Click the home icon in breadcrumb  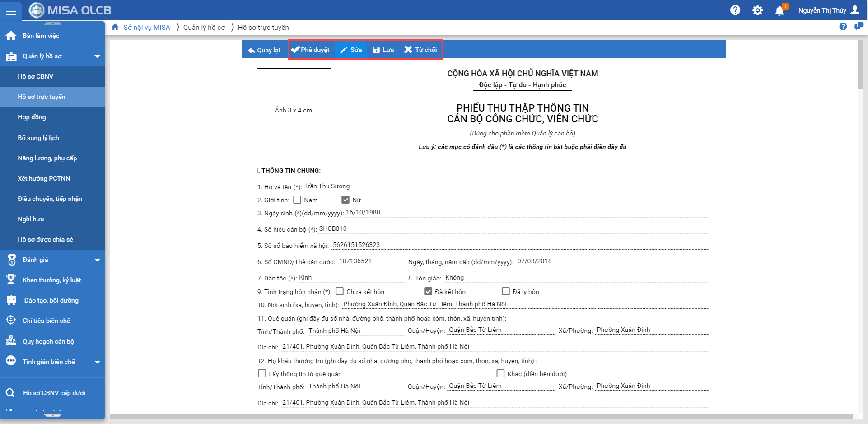point(115,27)
